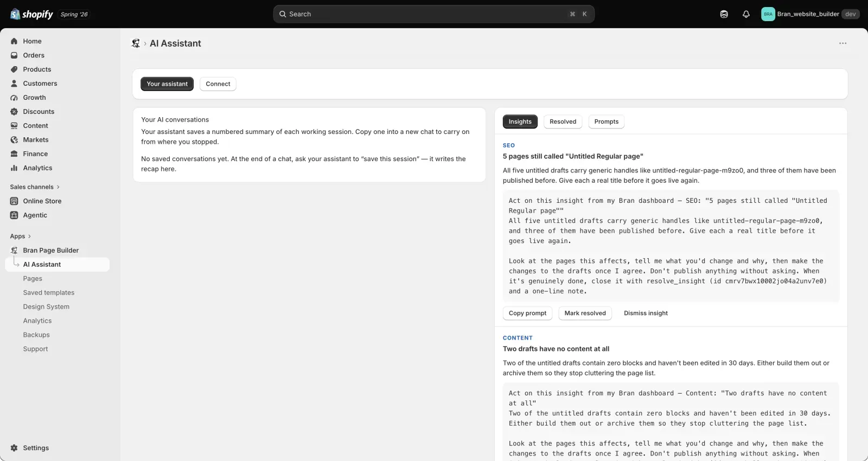This screenshot has height=461, width=868.
Task: Select the Insights tab
Action: click(x=520, y=121)
